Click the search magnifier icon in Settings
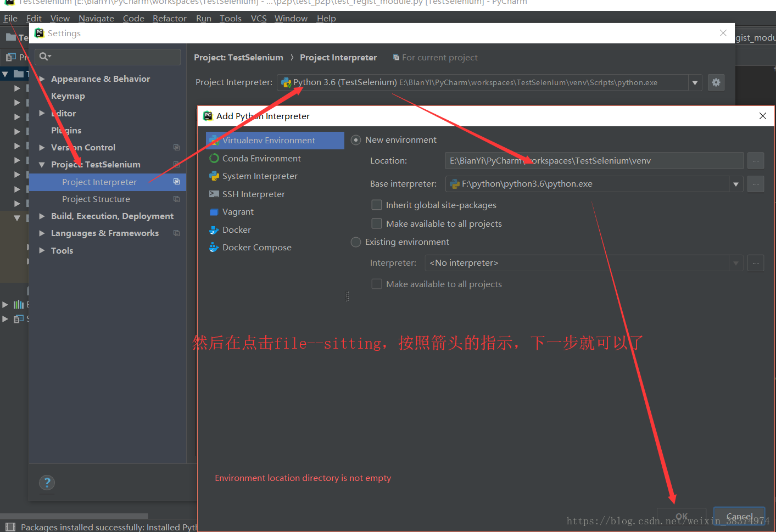 [44, 57]
